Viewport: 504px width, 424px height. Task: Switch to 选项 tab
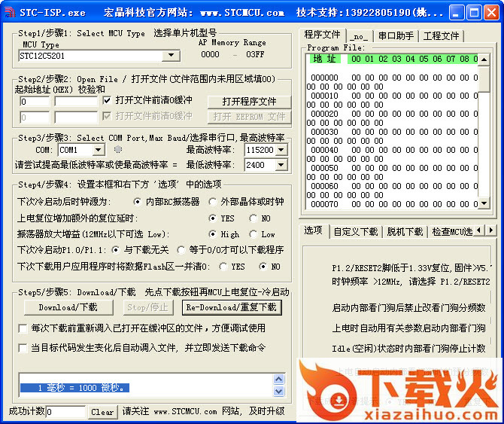pyautogui.click(x=314, y=230)
